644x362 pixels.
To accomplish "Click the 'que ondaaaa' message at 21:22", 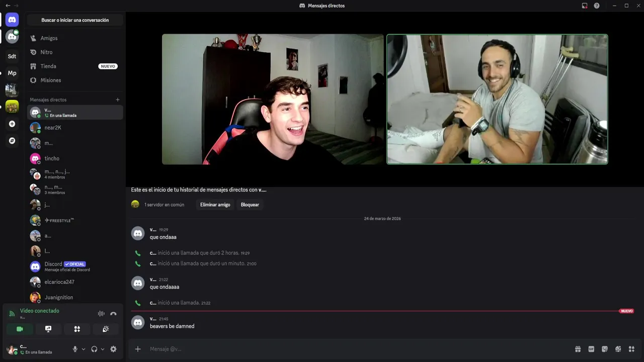I will point(165,287).
